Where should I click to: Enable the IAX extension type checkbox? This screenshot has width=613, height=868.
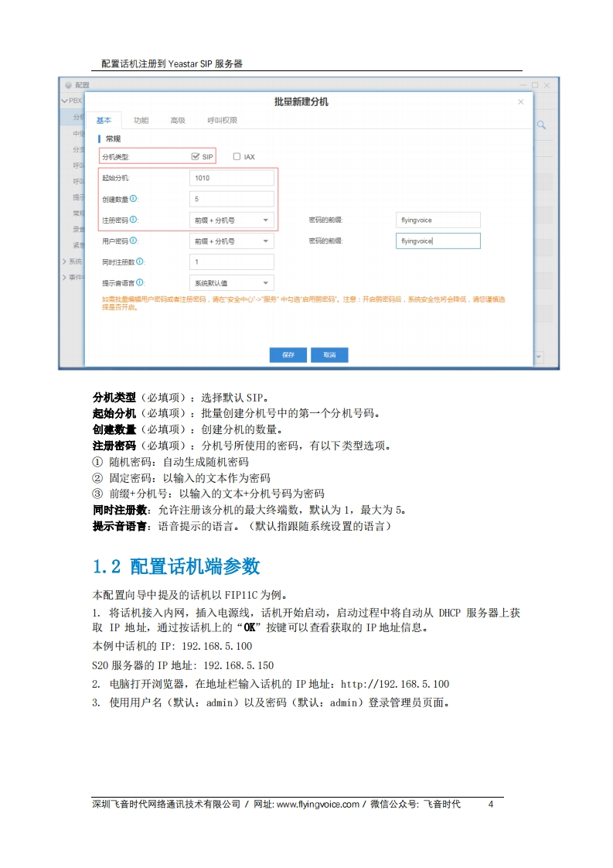click(237, 156)
